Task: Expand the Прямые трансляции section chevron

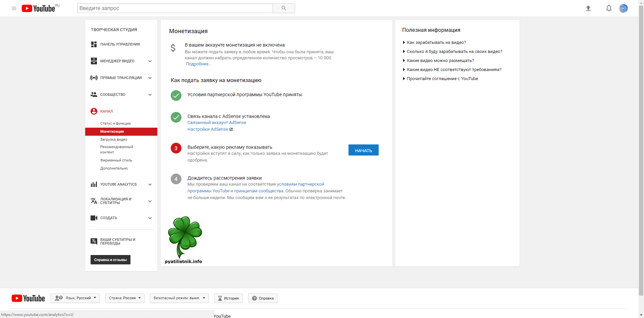Action: click(x=150, y=78)
